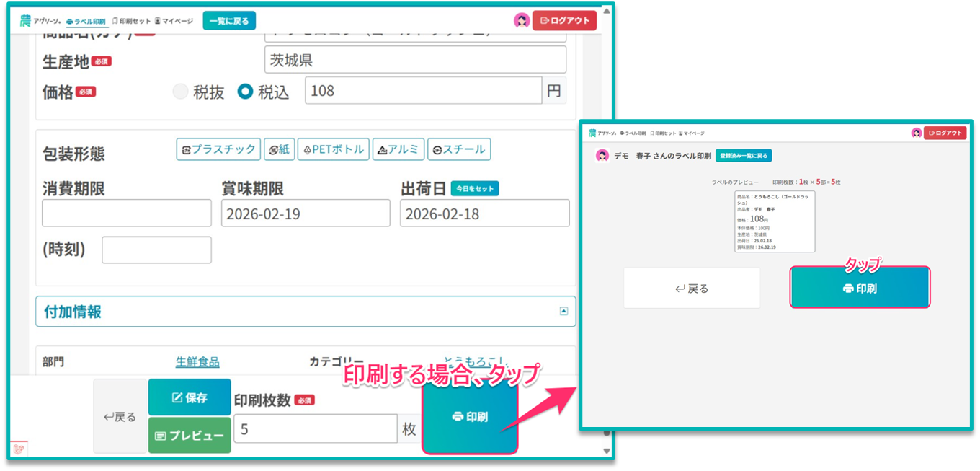Viewport: 980px width, 471px height.
Task: Select the 税込 radio button
Action: point(246,92)
